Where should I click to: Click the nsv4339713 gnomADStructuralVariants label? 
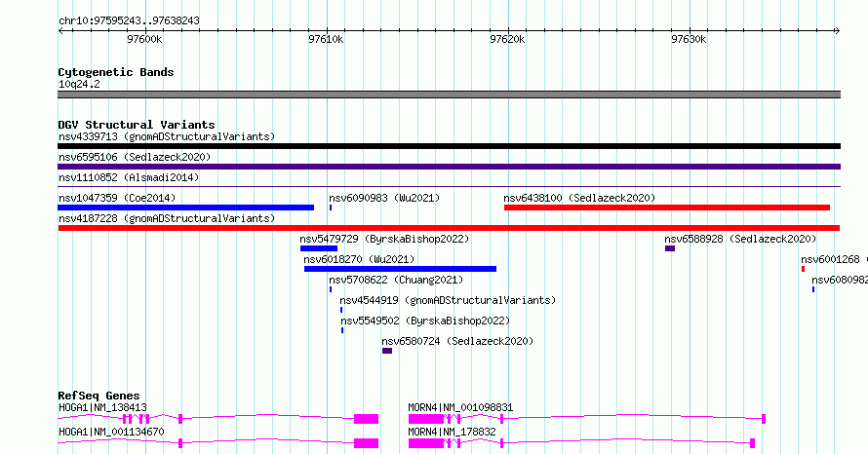[167, 136]
